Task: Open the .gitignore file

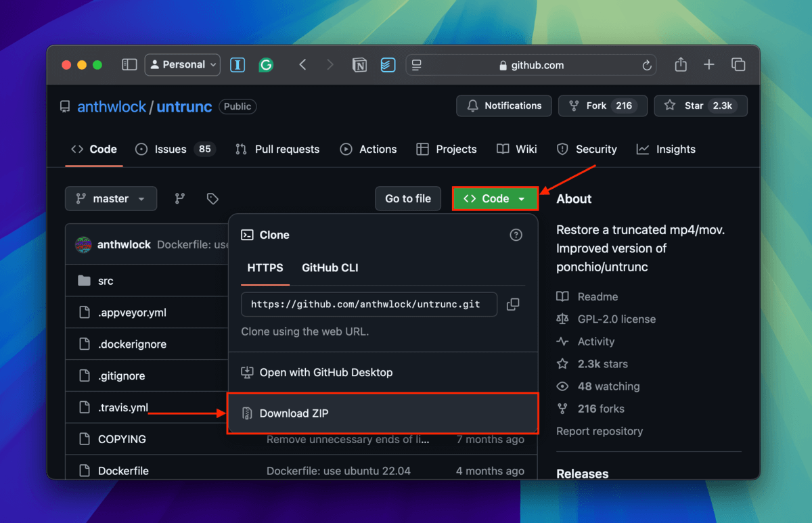Action: point(121,376)
